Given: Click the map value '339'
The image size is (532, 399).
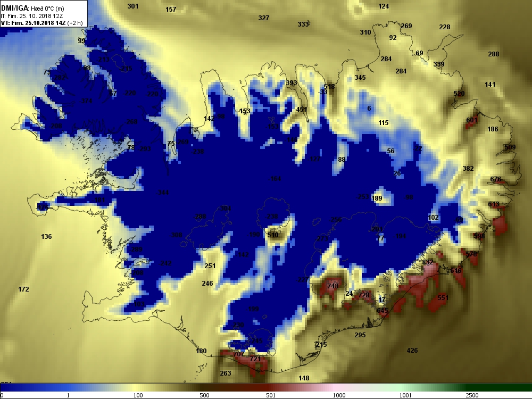Looking at the screenshot, I should point(439,64).
